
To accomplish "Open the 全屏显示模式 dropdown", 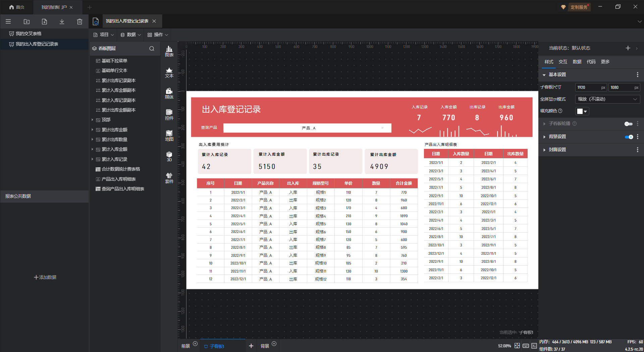I will click(x=607, y=99).
